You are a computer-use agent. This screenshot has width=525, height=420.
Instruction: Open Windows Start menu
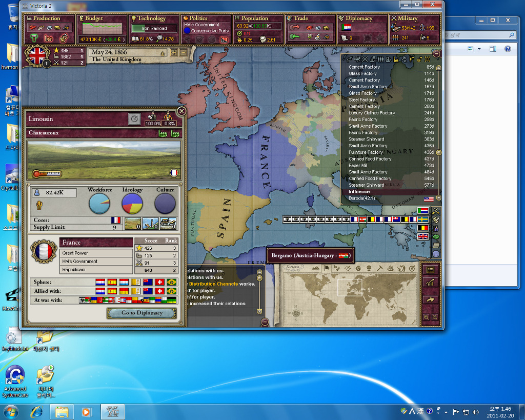[11, 412]
